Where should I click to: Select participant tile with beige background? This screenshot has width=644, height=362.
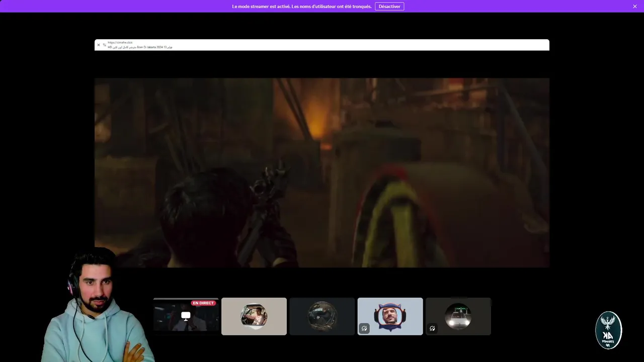click(254, 316)
